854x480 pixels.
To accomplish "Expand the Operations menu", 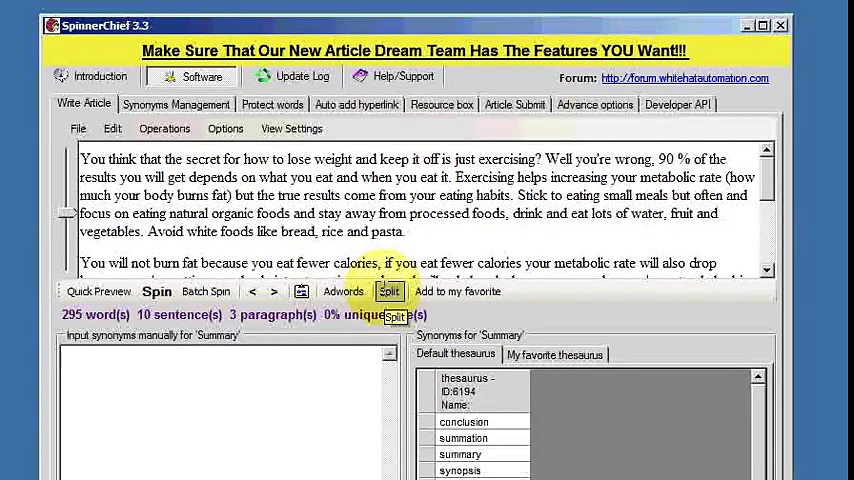I will [x=164, y=129].
